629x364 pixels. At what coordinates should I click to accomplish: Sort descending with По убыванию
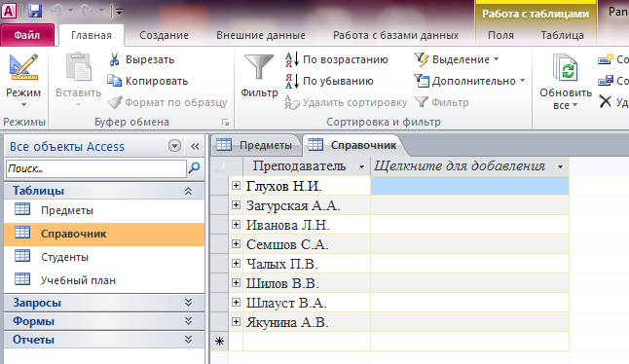pos(329,81)
